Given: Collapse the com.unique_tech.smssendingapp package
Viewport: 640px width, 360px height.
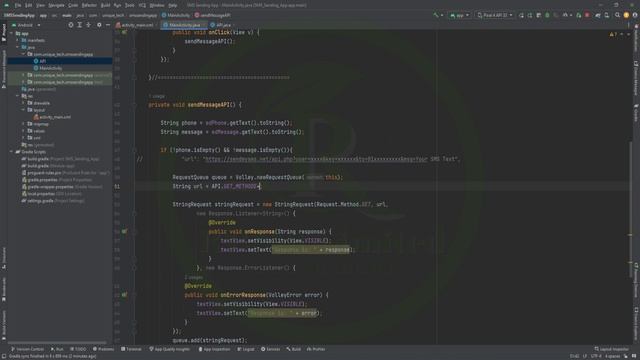Looking at the screenshot, I should tap(23, 54).
